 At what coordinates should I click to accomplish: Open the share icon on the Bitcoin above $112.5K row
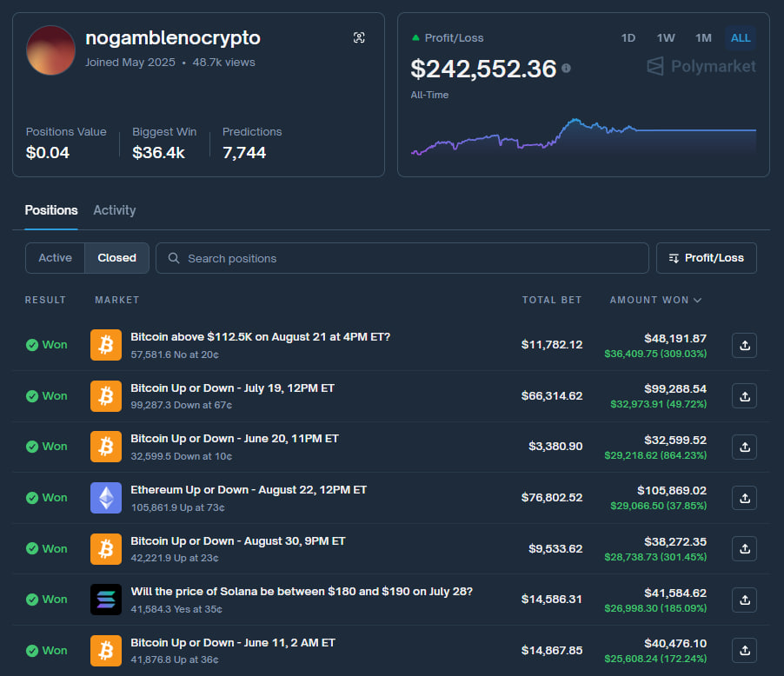pos(744,345)
